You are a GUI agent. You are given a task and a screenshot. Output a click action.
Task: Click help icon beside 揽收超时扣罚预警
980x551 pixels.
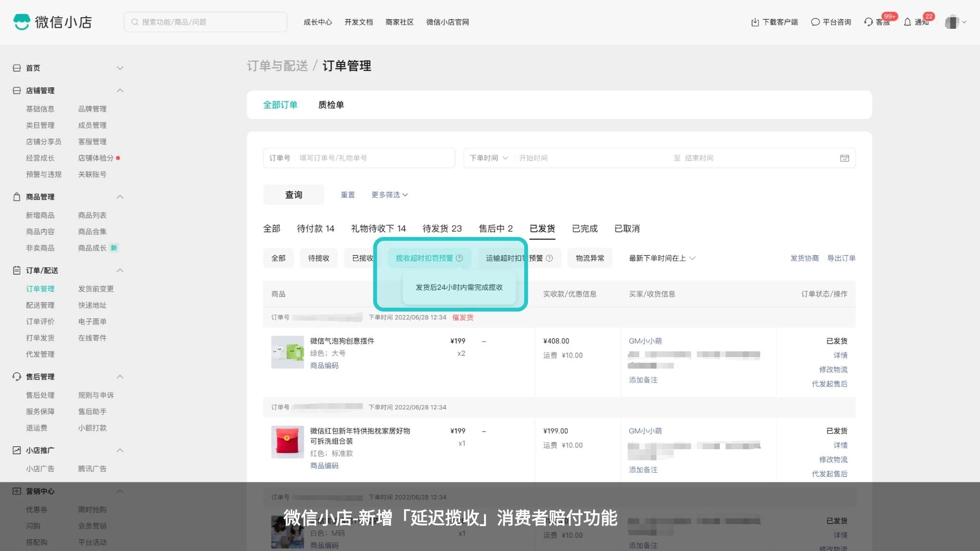pyautogui.click(x=459, y=258)
